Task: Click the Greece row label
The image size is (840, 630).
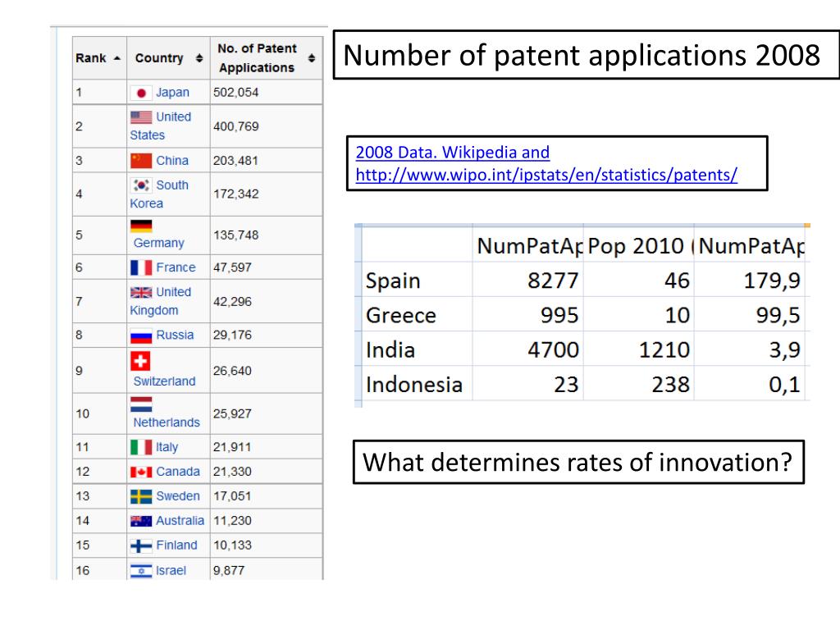Action: pos(400,316)
